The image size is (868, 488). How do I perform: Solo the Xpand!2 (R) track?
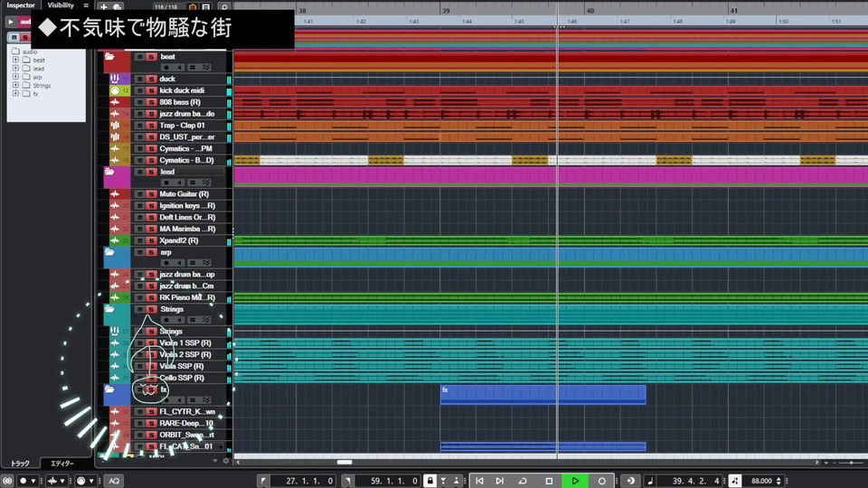152,241
